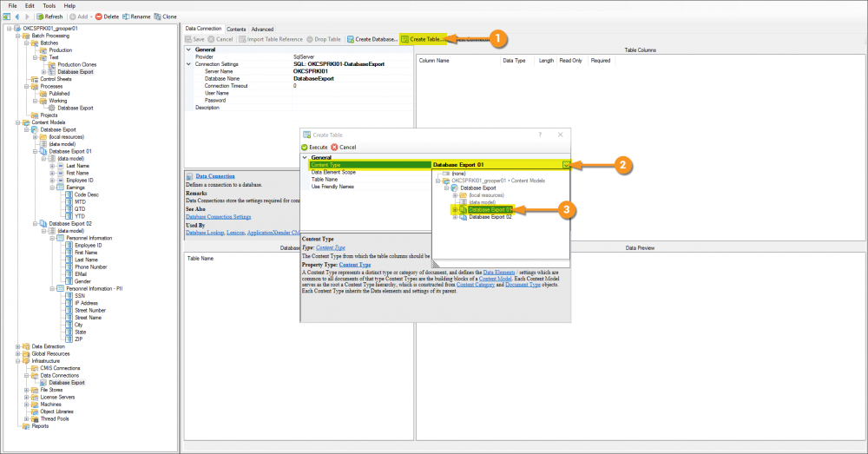Click the Rename toolbar icon
The height and width of the screenshot is (454, 868).
click(x=126, y=16)
